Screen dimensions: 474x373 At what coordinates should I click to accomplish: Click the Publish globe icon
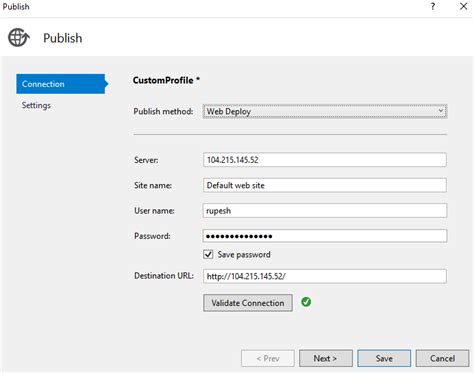[19, 37]
